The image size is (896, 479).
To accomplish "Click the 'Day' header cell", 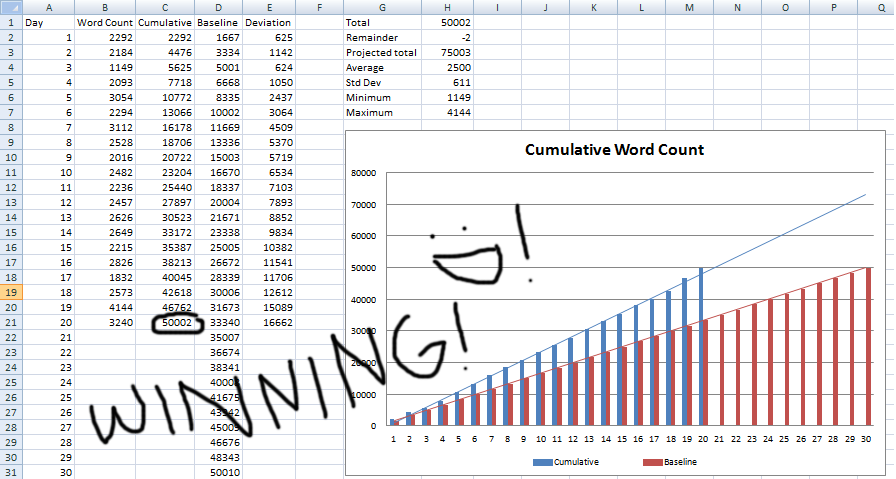I will (x=49, y=23).
